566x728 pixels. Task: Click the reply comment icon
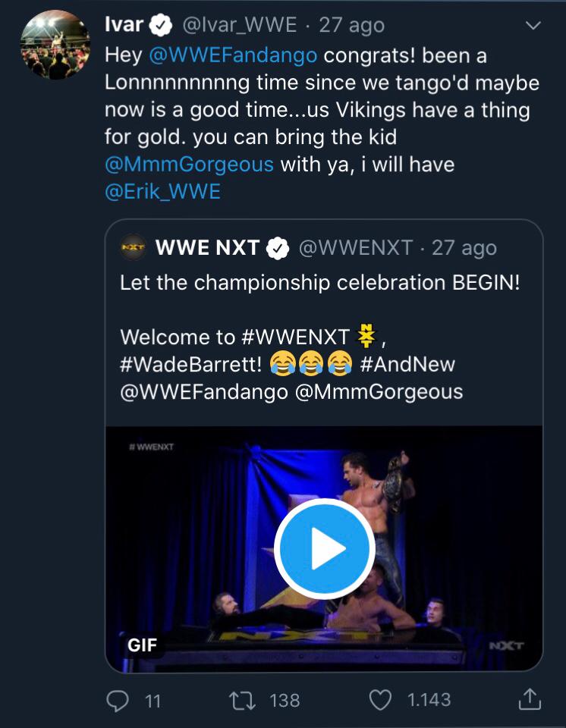[117, 699]
